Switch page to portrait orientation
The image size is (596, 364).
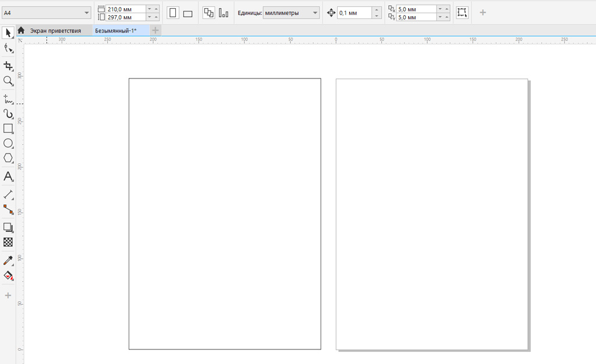click(173, 13)
